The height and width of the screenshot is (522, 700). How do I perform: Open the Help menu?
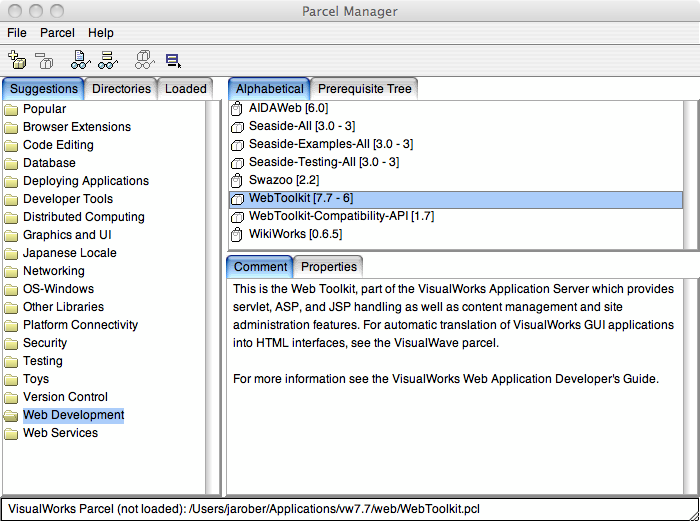click(x=101, y=33)
